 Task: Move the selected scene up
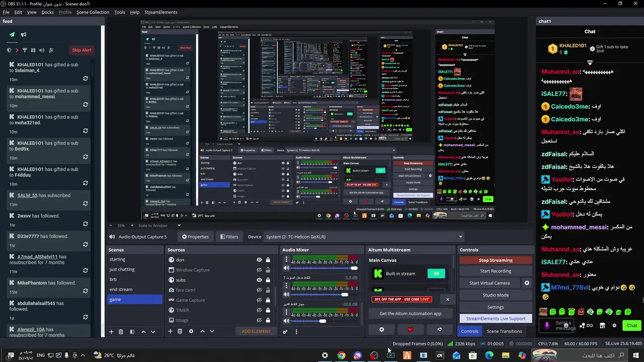tap(143, 332)
